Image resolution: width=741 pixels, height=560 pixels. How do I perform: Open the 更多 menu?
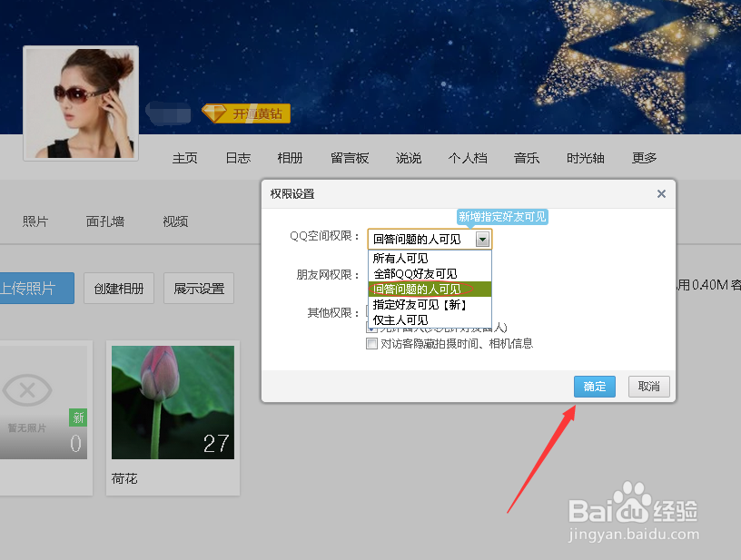[x=644, y=158]
